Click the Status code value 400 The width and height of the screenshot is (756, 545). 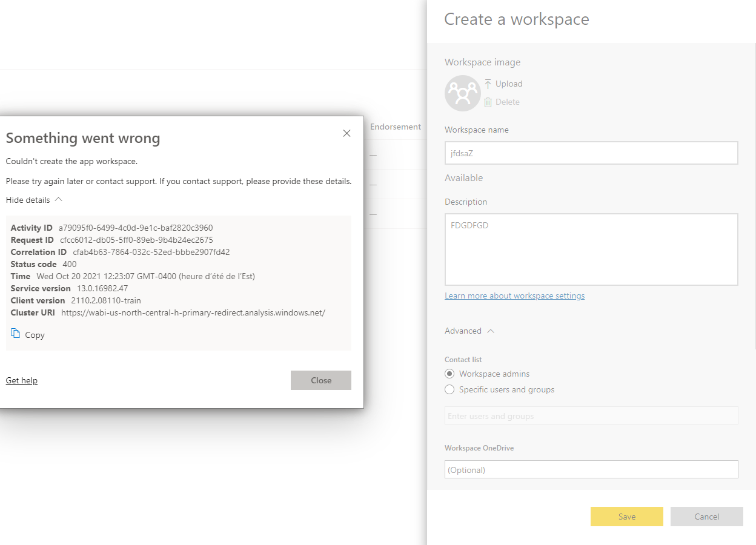tap(70, 264)
